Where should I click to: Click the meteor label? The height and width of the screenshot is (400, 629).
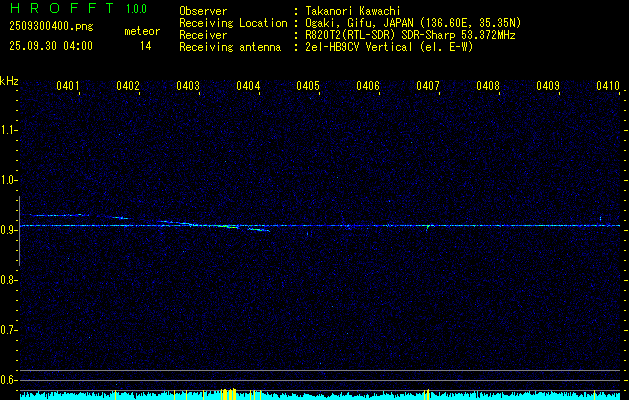coord(141,31)
